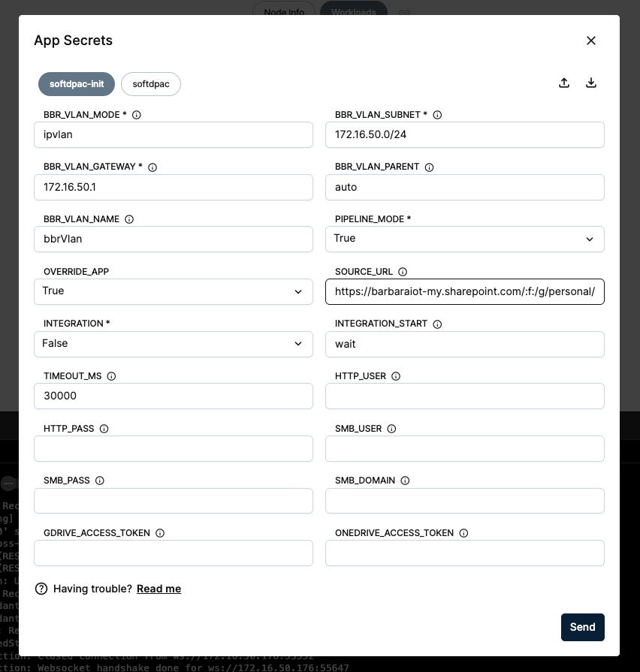Close the App Secrets dialog

click(591, 41)
